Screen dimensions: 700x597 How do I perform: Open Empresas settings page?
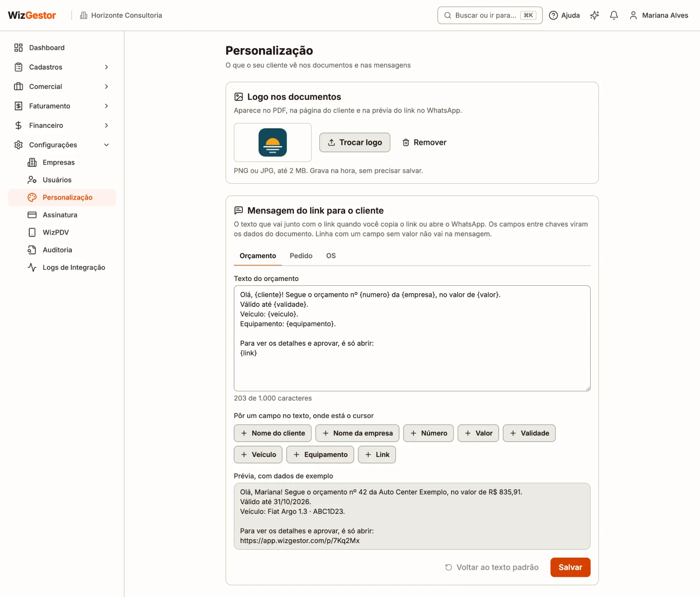[62, 162]
